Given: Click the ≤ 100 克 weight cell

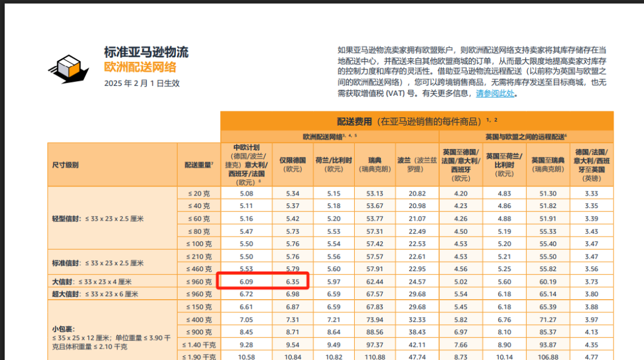Looking at the screenshot, I should coord(199,244).
